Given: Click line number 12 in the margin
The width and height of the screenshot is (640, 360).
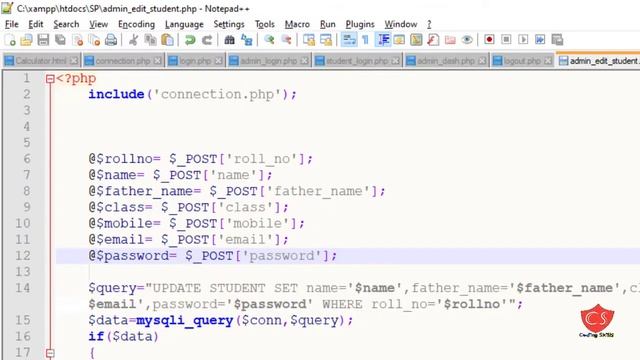Looking at the screenshot, I should 23,256.
